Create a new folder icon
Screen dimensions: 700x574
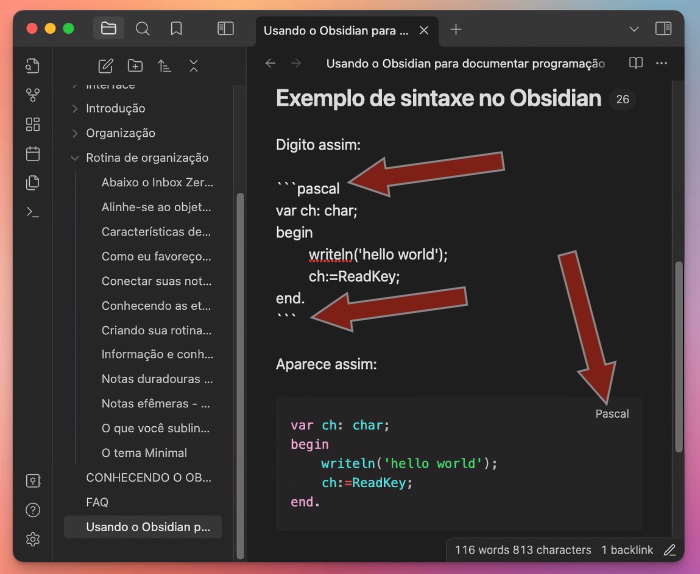click(135, 66)
